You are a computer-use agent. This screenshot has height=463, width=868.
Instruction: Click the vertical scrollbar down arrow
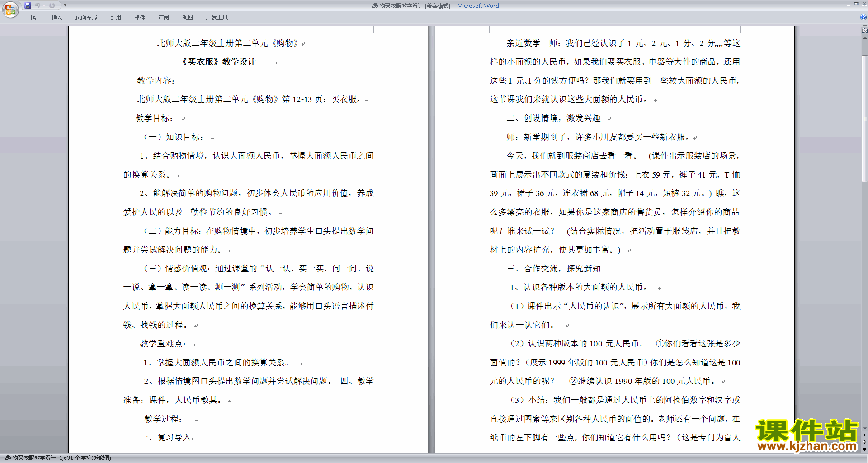[x=864, y=428]
